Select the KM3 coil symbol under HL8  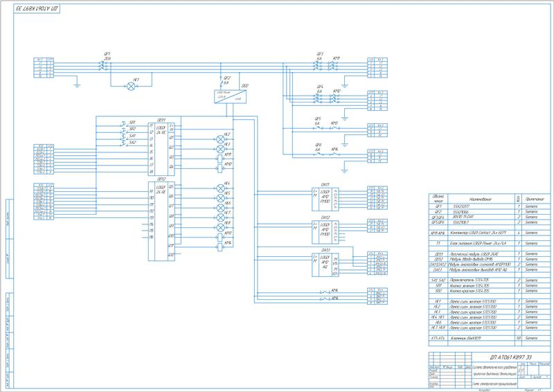220,237
